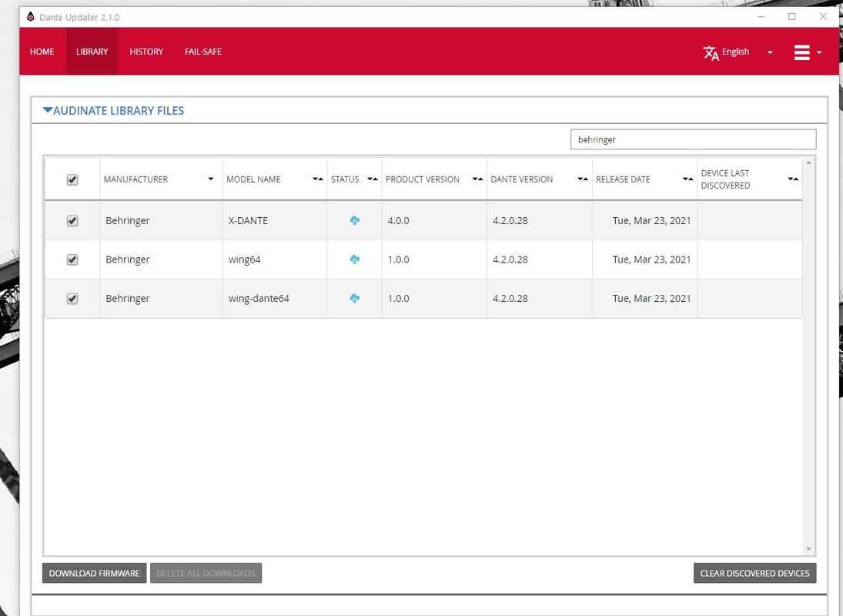The image size is (843, 616).
Task: Click Behringer in the wing-dante64 row
Action: (x=128, y=298)
